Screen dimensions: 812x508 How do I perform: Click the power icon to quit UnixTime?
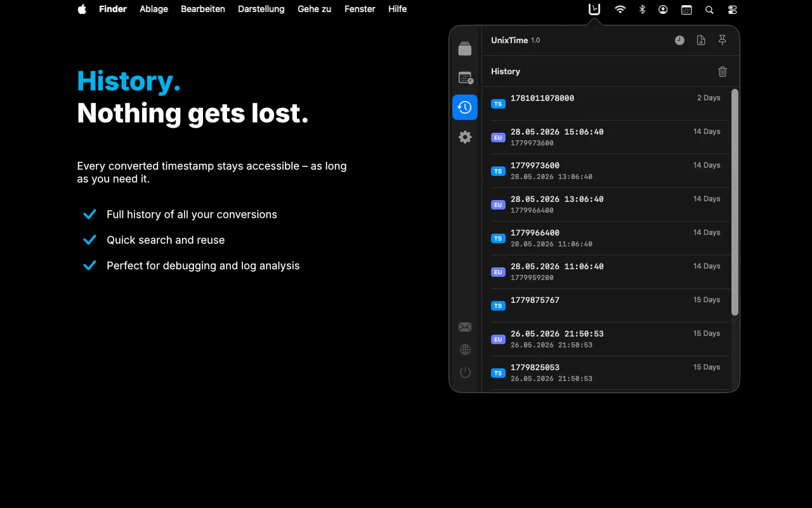[x=465, y=372]
